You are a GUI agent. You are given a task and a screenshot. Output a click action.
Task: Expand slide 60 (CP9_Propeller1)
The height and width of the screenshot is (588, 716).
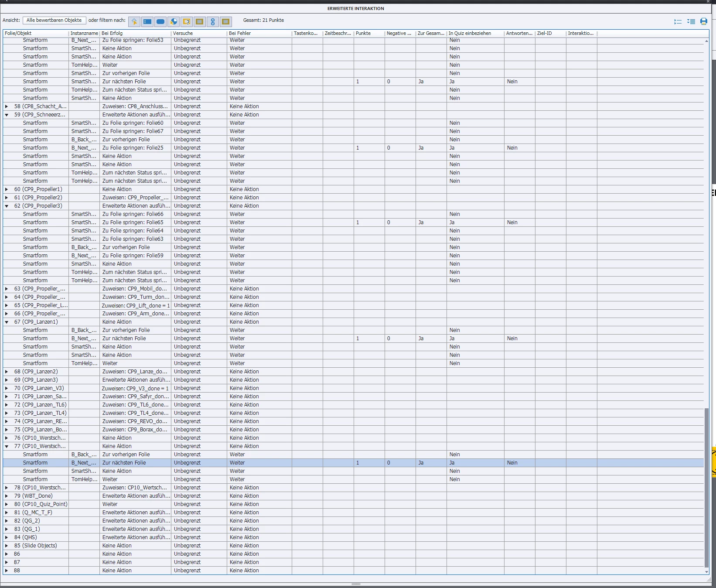pos(7,189)
